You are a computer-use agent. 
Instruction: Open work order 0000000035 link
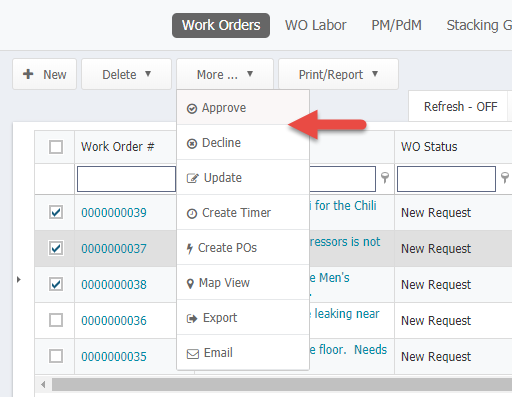114,357
